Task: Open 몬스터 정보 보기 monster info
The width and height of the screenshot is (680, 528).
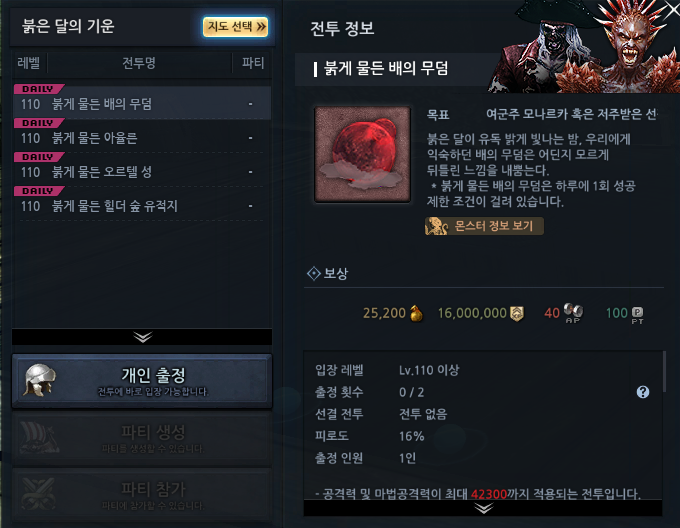Action: (484, 226)
